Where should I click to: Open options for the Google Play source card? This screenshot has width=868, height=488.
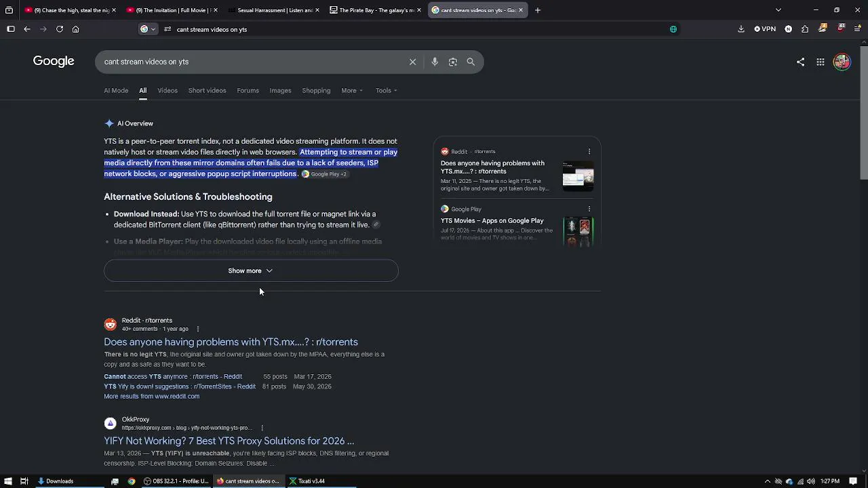pyautogui.click(x=589, y=209)
